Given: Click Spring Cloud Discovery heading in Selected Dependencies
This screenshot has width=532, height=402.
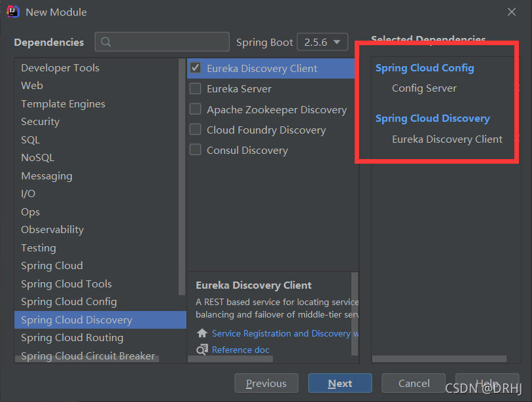Looking at the screenshot, I should (433, 118).
